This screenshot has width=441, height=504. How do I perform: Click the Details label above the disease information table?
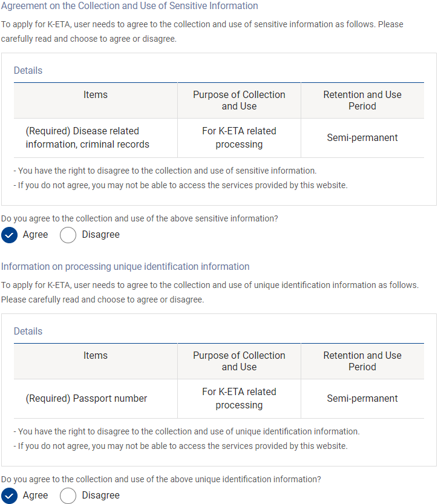28,71
